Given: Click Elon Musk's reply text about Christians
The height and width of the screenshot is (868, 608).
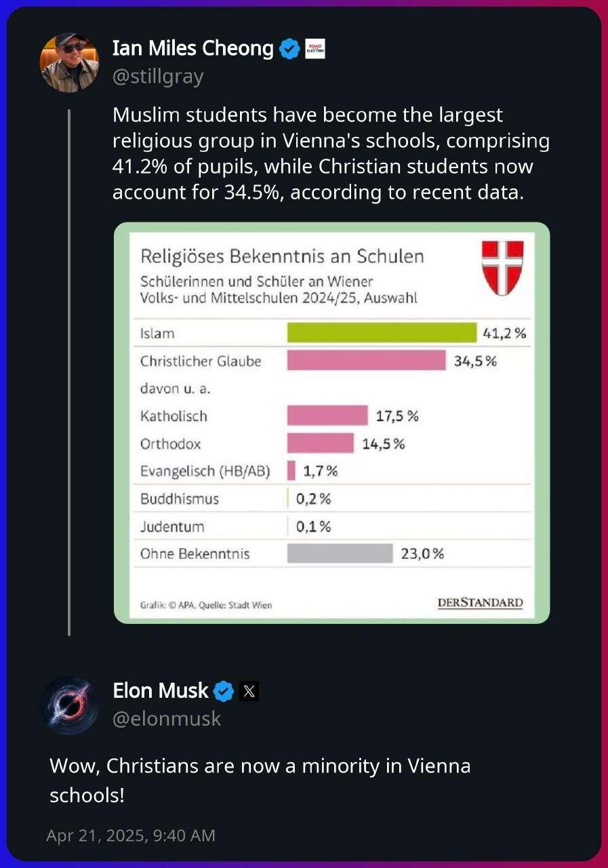Looking at the screenshot, I should [260, 781].
